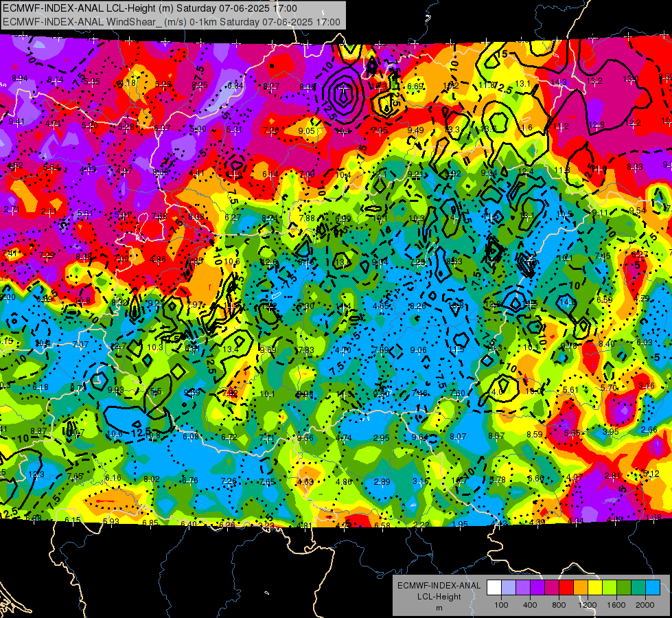This screenshot has height=618, width=672.
Task: Click the legend label '400'
Action: coord(530,605)
